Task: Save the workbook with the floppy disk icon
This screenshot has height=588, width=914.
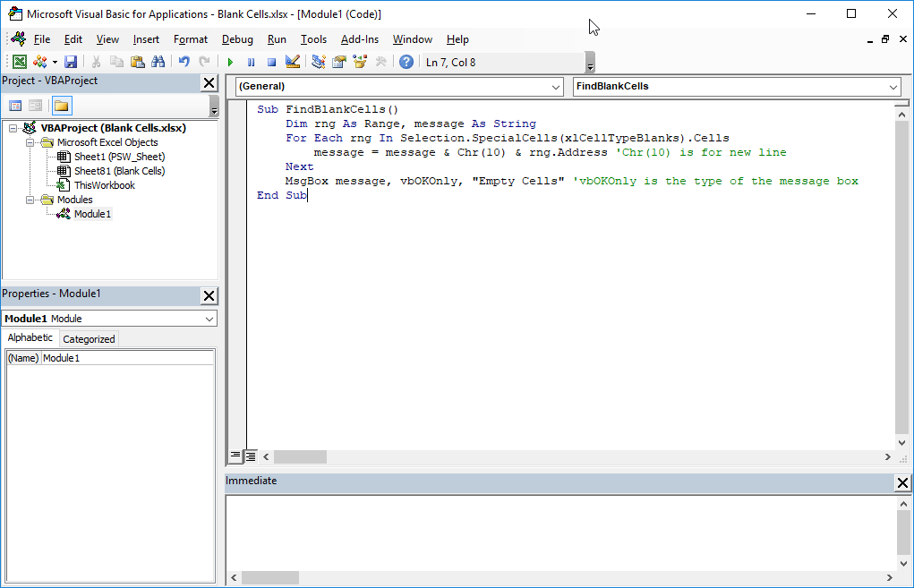Action: tap(71, 62)
